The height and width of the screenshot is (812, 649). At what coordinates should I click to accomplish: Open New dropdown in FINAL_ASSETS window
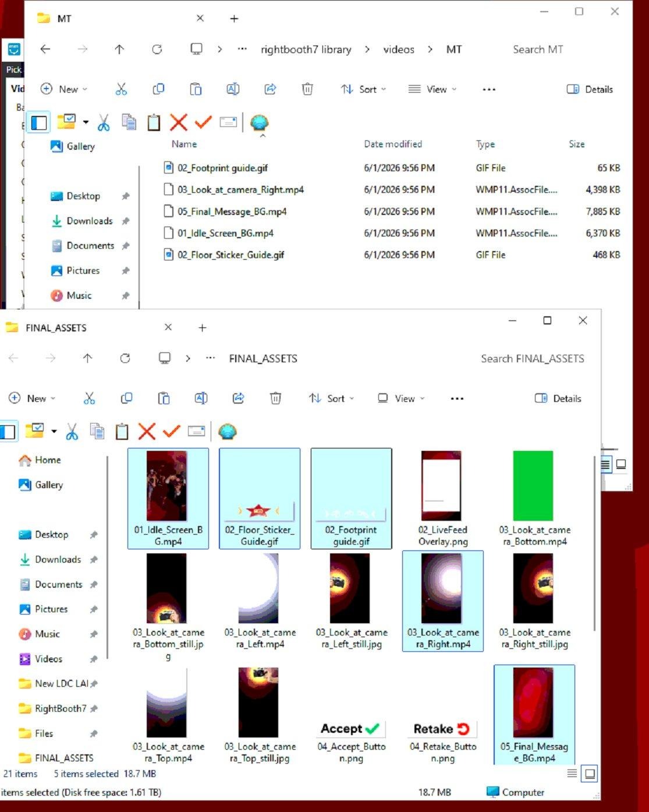click(x=32, y=398)
